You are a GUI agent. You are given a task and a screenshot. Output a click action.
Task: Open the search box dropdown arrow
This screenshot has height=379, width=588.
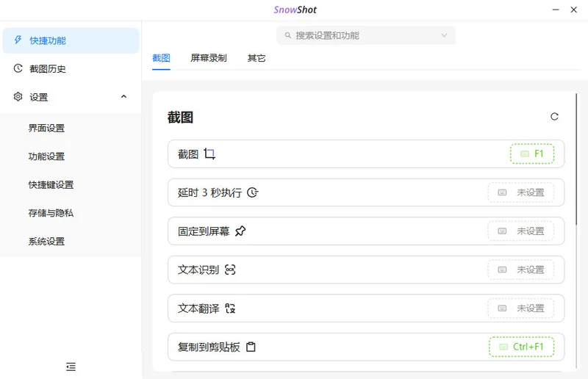tap(444, 35)
